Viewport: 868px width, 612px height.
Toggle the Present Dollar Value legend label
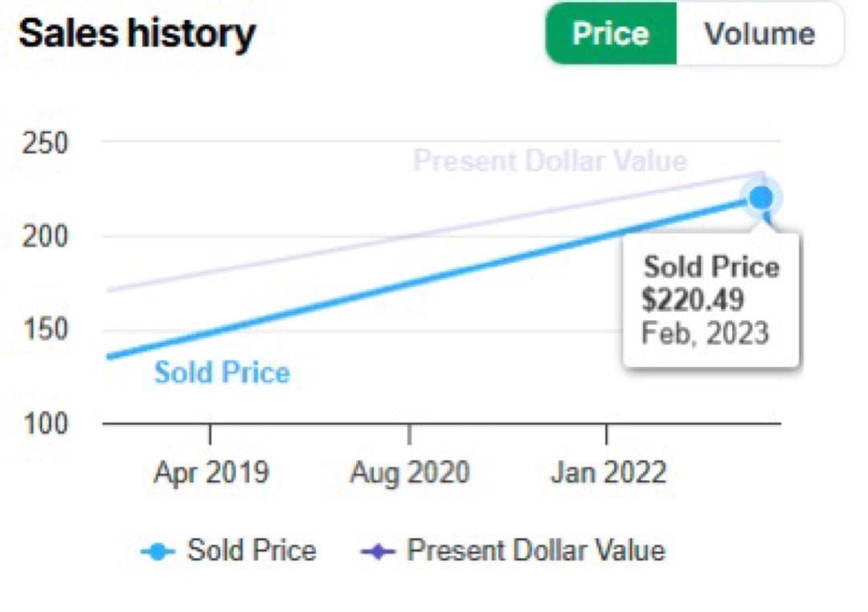pyautogui.click(x=536, y=551)
